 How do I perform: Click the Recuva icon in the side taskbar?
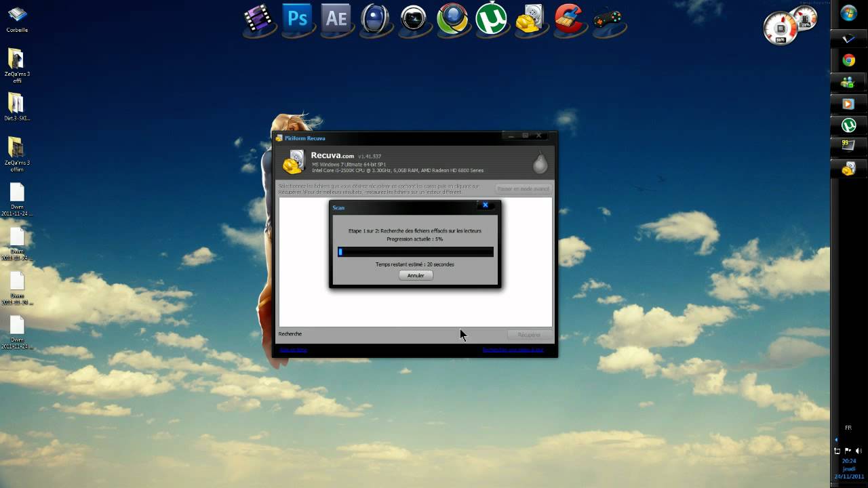click(848, 168)
